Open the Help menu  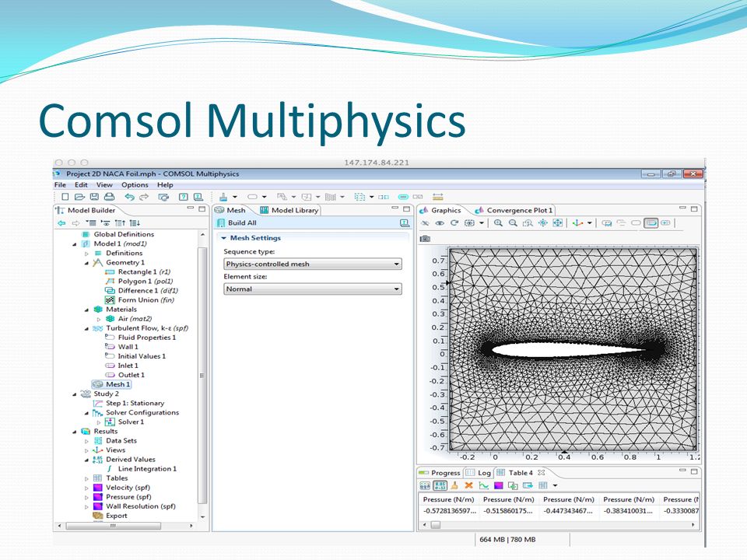point(165,185)
